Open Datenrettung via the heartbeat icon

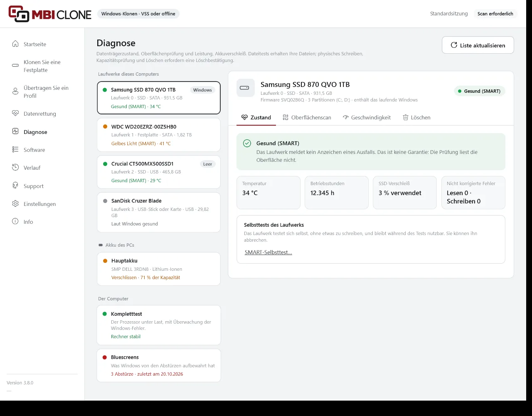pyautogui.click(x=15, y=113)
